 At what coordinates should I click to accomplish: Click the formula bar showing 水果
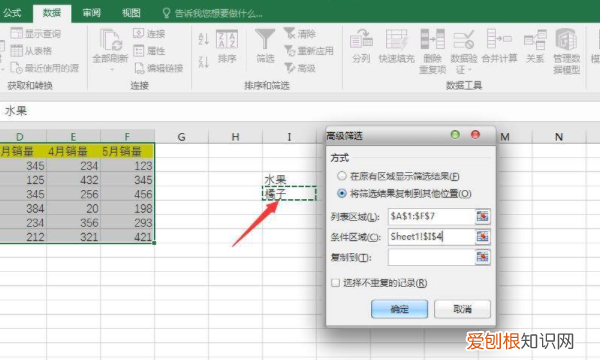coord(300,111)
